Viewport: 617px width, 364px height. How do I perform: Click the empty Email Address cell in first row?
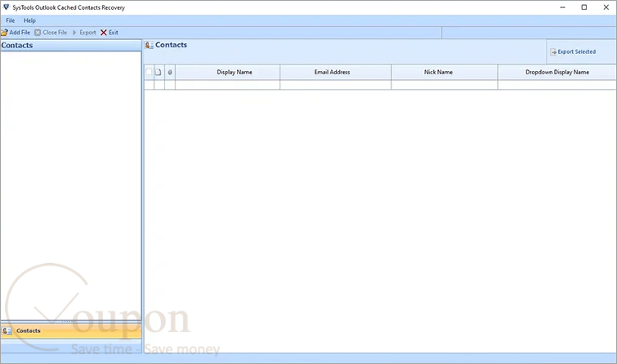[x=336, y=85]
